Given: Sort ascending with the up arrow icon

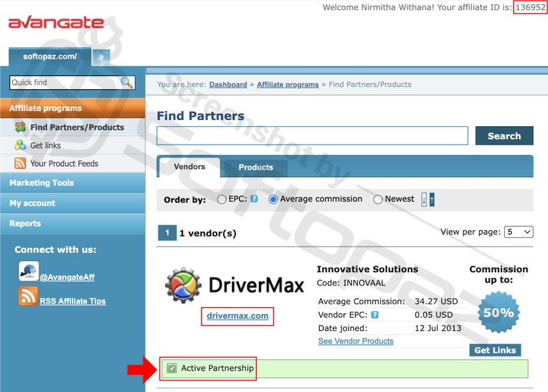Looking at the screenshot, I should 432,199.
